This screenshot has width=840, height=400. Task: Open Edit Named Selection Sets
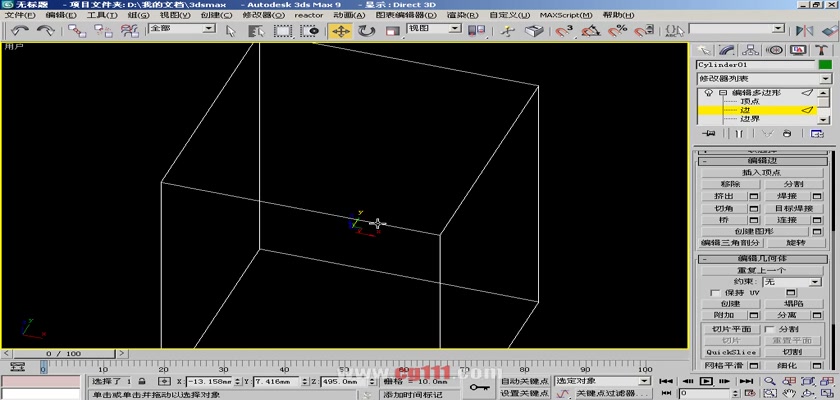[x=674, y=31]
